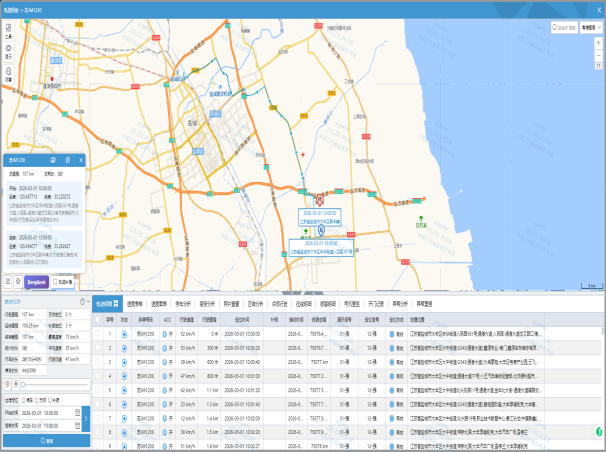Click the play icon in first table row
Viewport: 606px width, 452px height.
pyautogui.click(x=125, y=333)
